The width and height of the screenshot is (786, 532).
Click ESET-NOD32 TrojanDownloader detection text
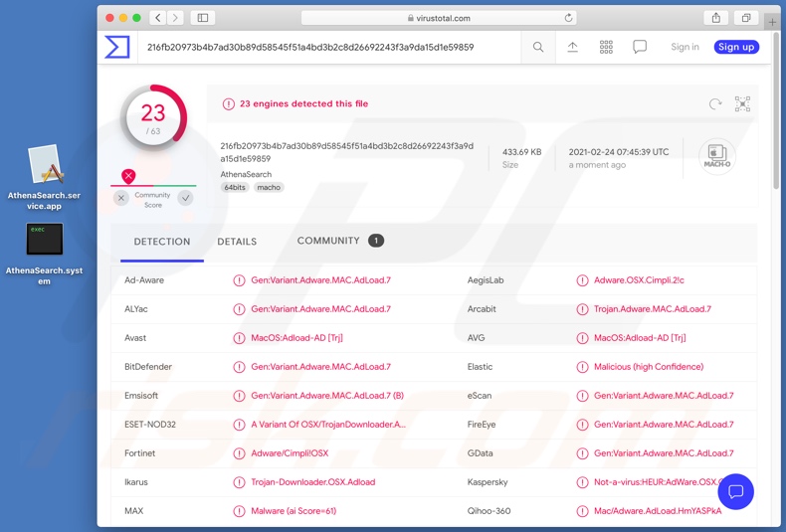click(328, 425)
